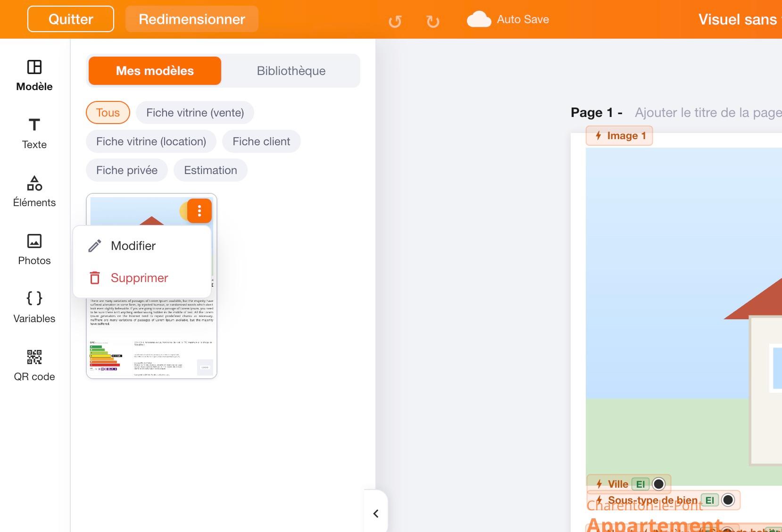Switch to the Bibliothèque tab
Image resolution: width=782 pixels, height=532 pixels.
pos(291,71)
